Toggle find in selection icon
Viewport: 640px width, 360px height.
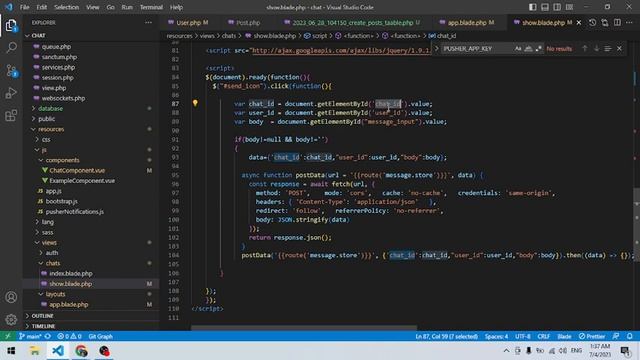608,49
